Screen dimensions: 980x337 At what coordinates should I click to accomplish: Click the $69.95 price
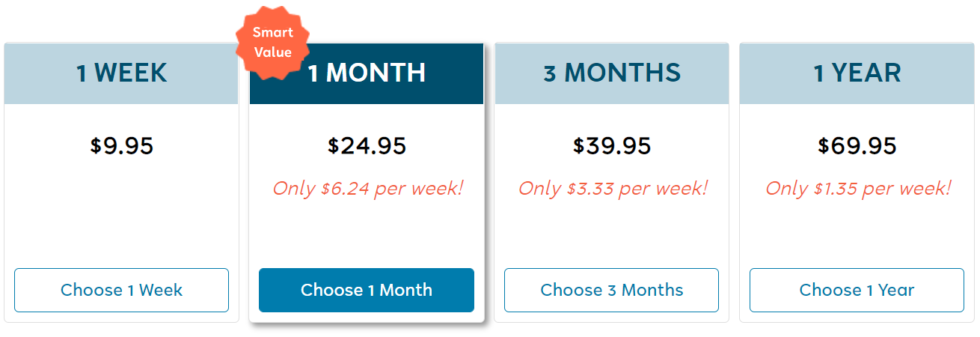pos(857,145)
